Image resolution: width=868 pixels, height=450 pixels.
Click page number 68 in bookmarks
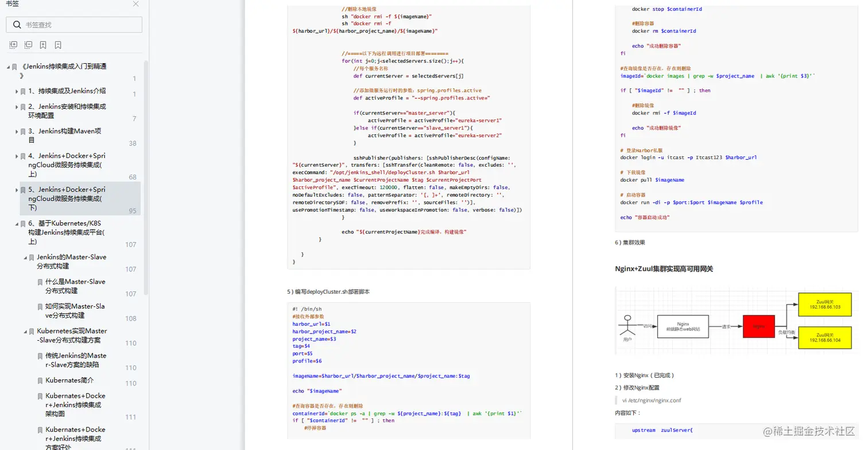coord(133,177)
